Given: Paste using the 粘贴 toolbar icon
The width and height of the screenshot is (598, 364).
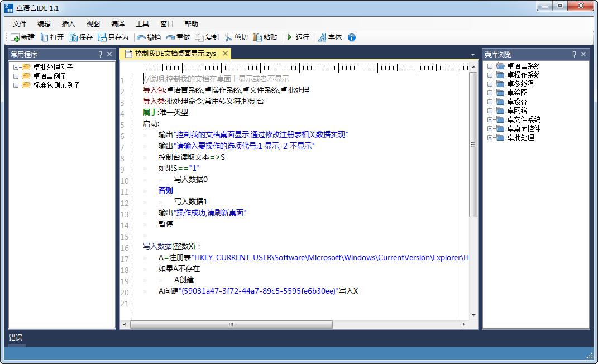Looking at the screenshot, I should pyautogui.click(x=257, y=37).
